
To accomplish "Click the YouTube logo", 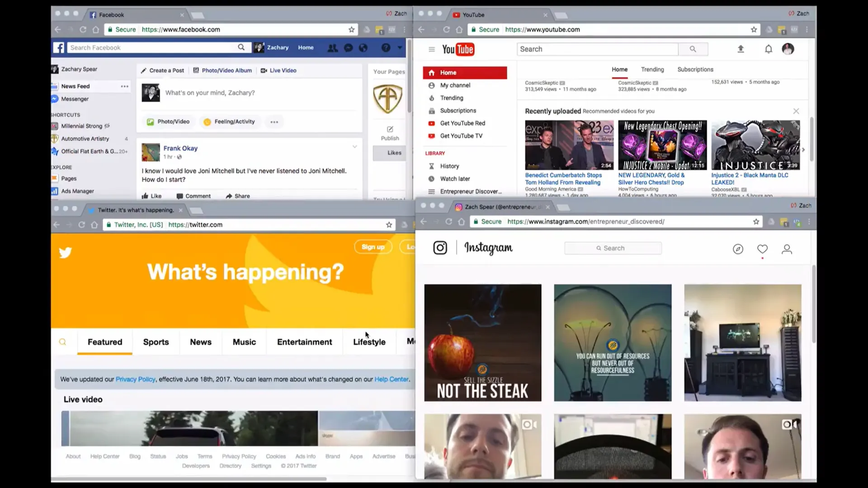I will 458,49.
